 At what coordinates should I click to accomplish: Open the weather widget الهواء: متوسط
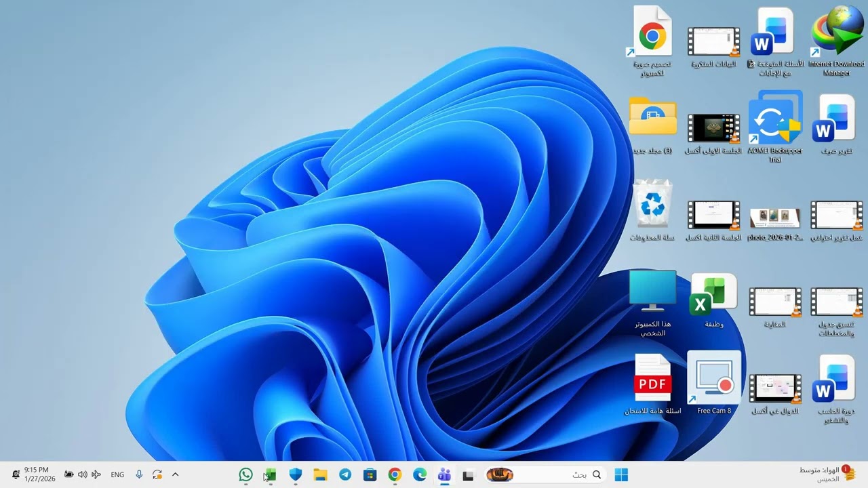click(827, 474)
